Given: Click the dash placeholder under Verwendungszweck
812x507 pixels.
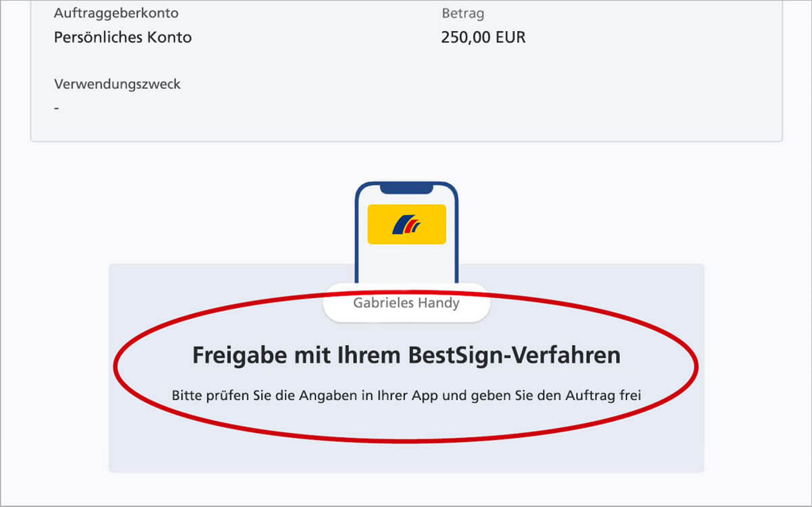Looking at the screenshot, I should pos(56,108).
